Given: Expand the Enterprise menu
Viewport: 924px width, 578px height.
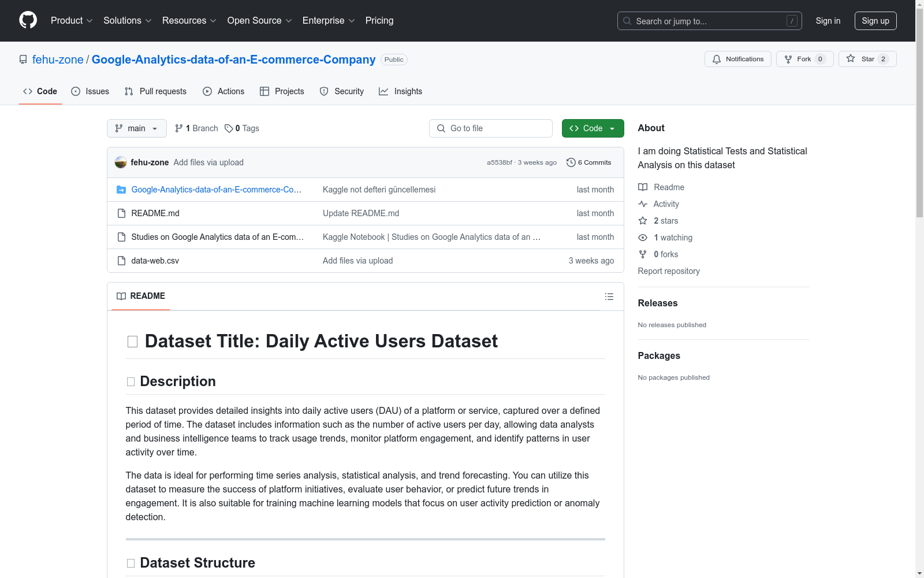Looking at the screenshot, I should point(329,21).
